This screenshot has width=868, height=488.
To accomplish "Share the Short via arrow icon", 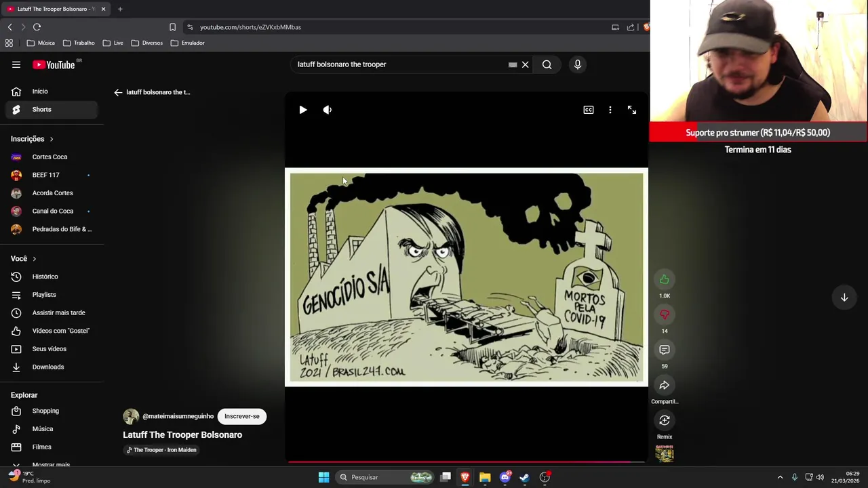I will 665,385.
